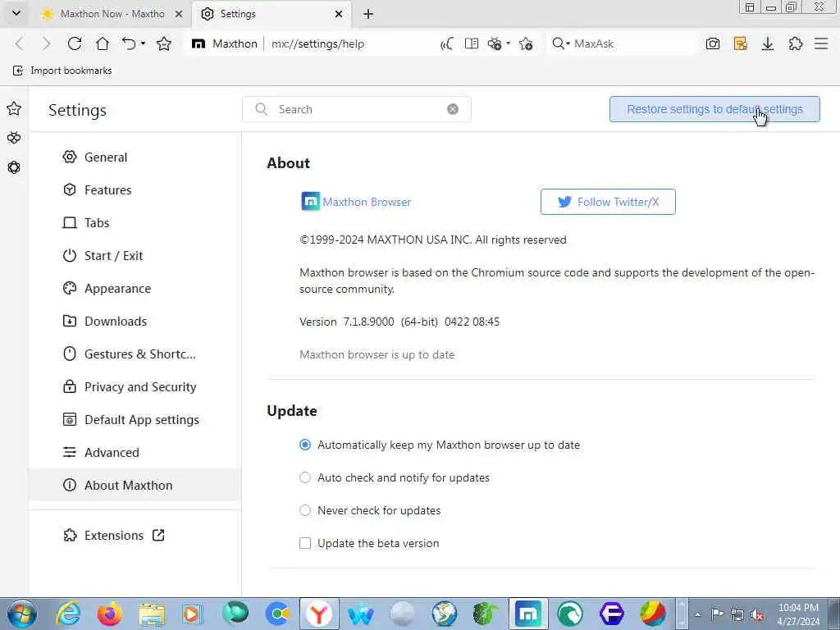Open Reader mode book icon

(472, 44)
